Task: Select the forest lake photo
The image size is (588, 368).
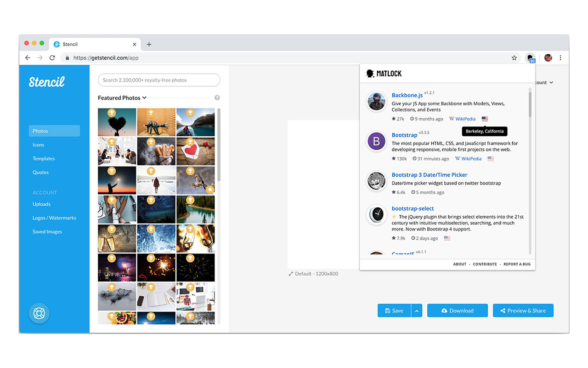Action: click(x=196, y=209)
